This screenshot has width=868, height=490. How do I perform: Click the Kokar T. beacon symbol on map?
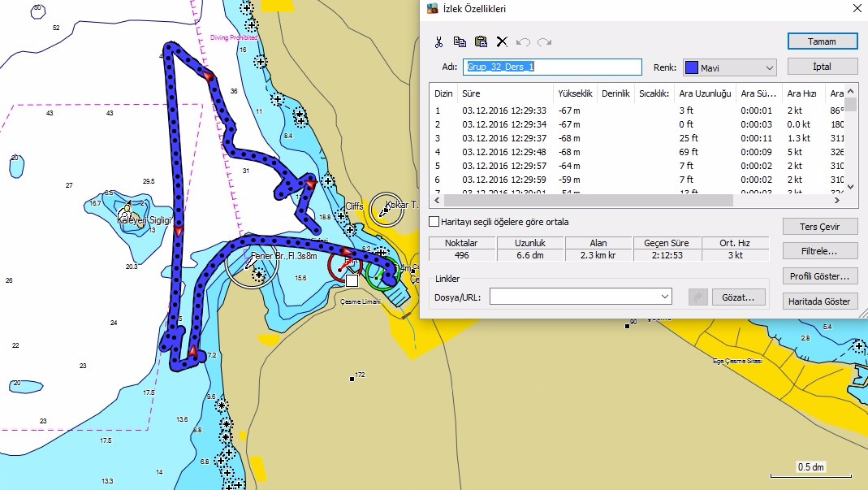(386, 209)
